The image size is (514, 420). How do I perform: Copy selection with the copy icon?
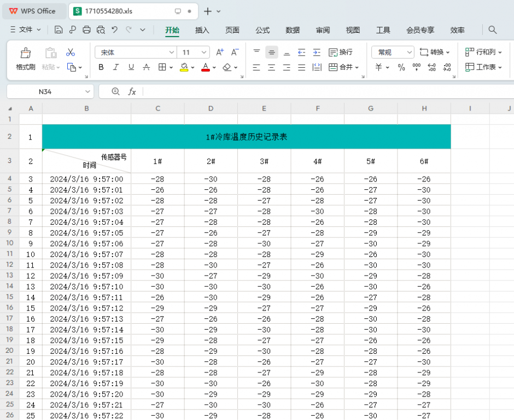pyautogui.click(x=72, y=67)
